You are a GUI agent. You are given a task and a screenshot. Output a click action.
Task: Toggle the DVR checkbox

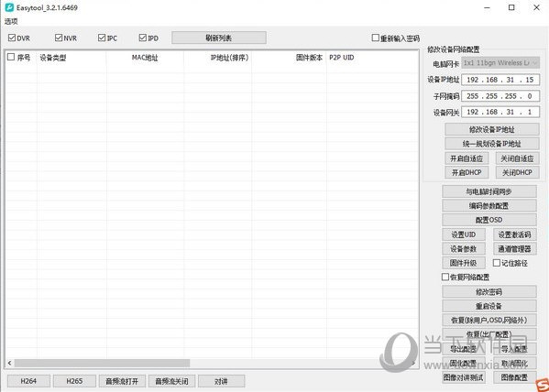click(x=12, y=38)
